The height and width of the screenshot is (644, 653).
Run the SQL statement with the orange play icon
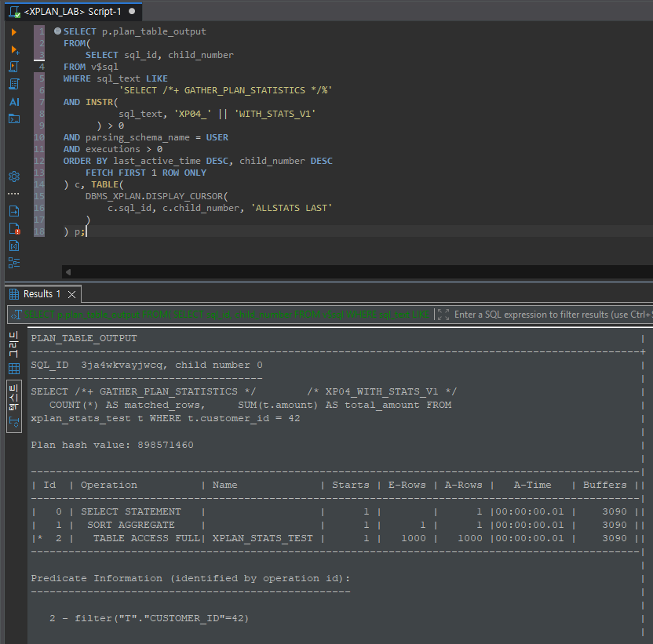(14, 32)
